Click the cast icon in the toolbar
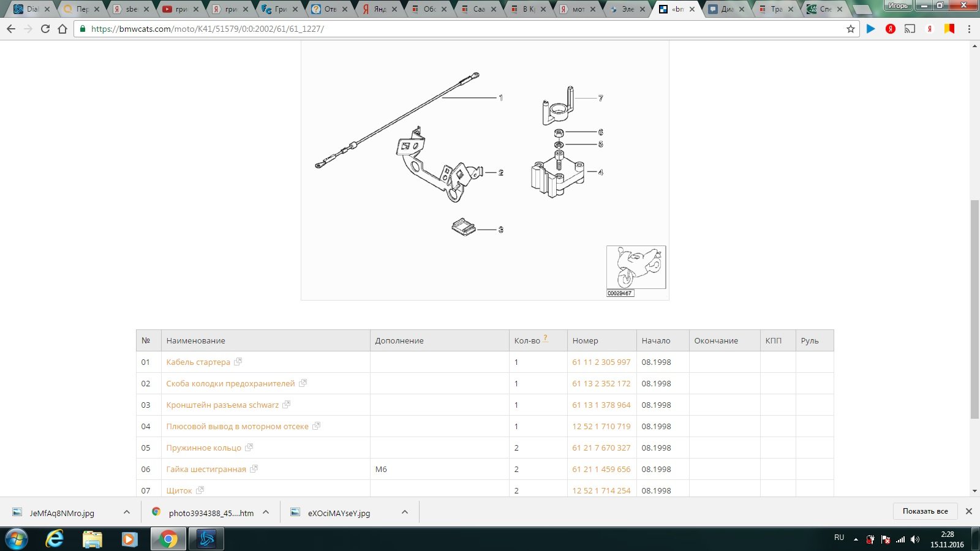The width and height of the screenshot is (980, 551). (910, 29)
